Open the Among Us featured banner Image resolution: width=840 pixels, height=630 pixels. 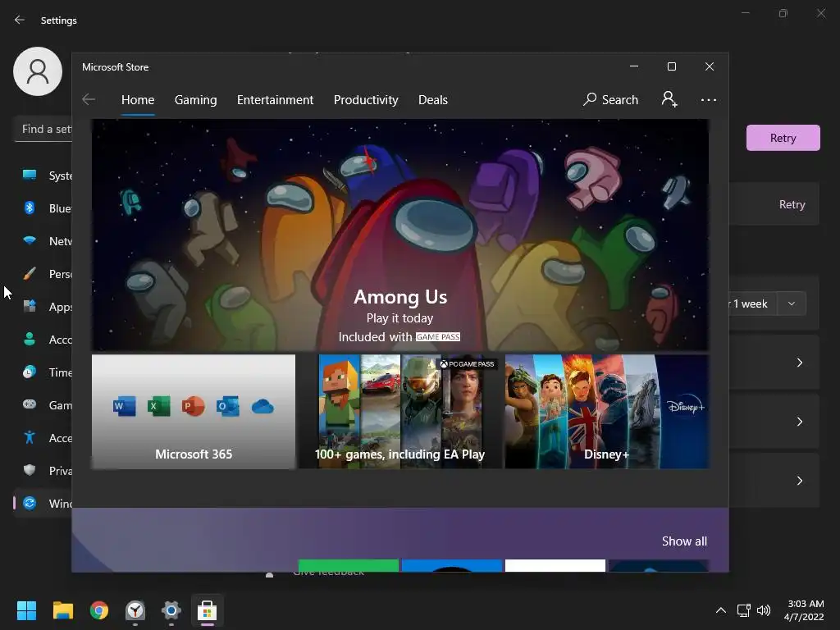(x=400, y=235)
